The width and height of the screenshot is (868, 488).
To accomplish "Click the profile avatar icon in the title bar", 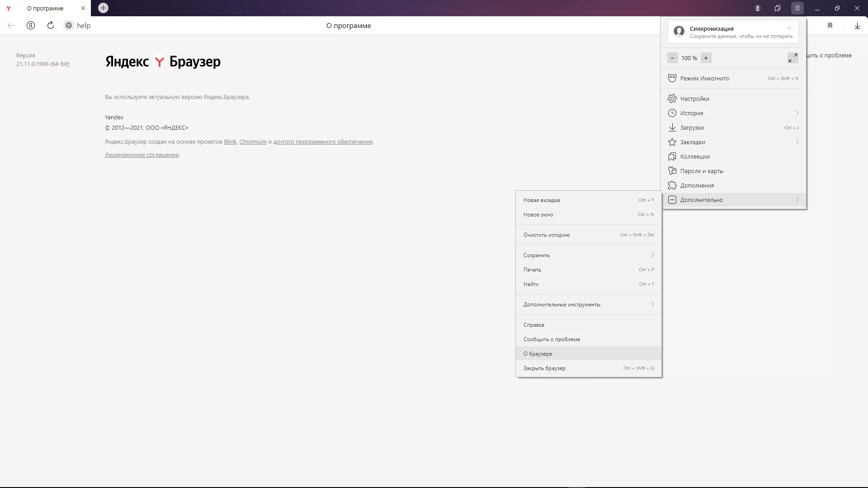I will pyautogui.click(x=758, y=8).
